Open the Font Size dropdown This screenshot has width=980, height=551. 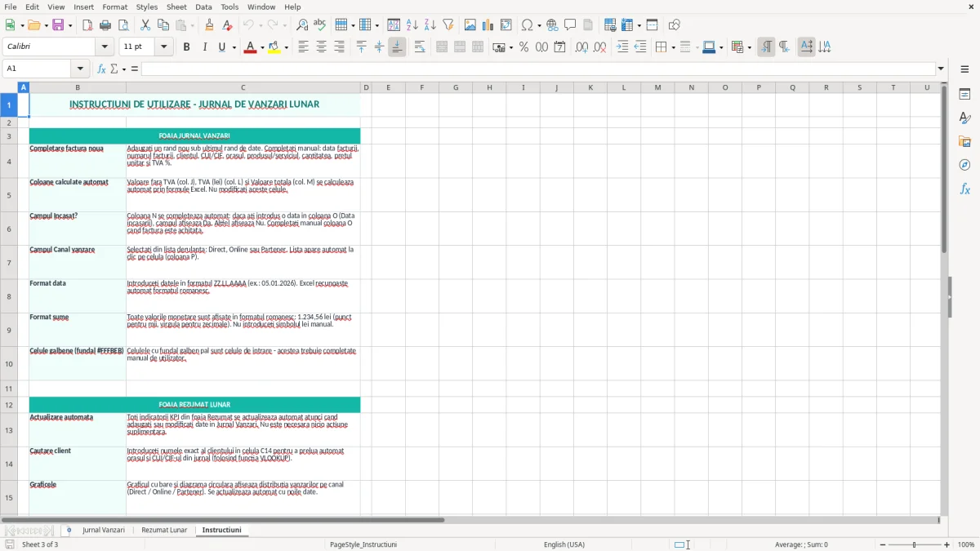pos(163,47)
